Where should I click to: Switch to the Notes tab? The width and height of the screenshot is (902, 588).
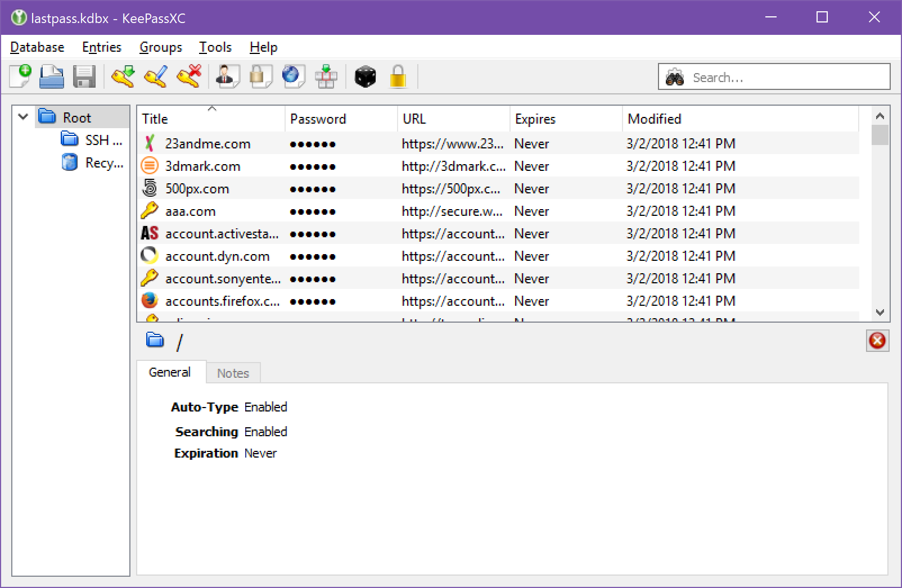pyautogui.click(x=233, y=373)
